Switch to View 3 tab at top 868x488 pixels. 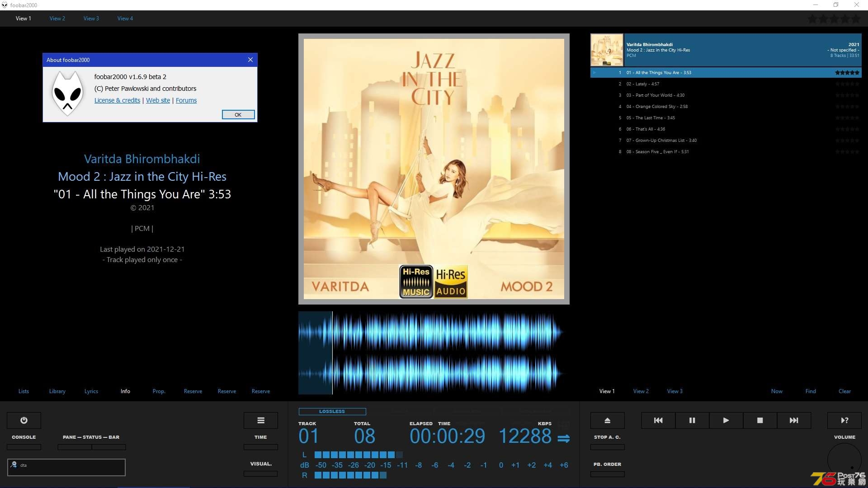(91, 19)
